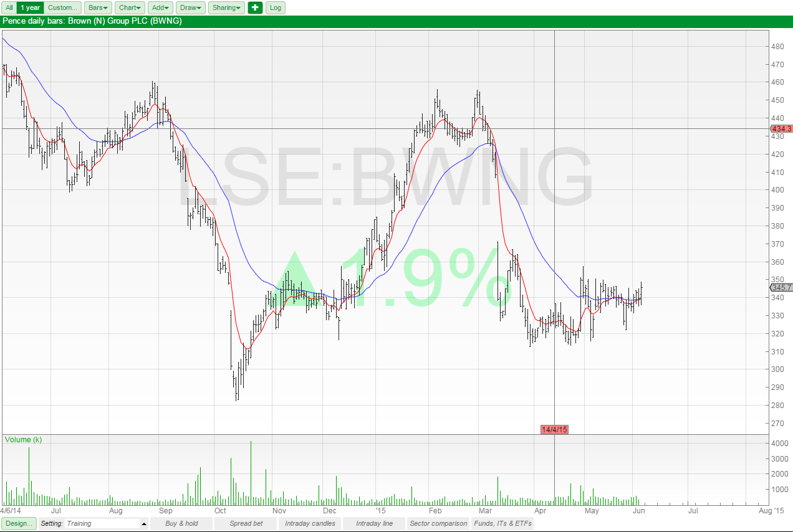This screenshot has height=532, width=793.
Task: Open the Bars dropdown menu
Action: pos(98,7)
